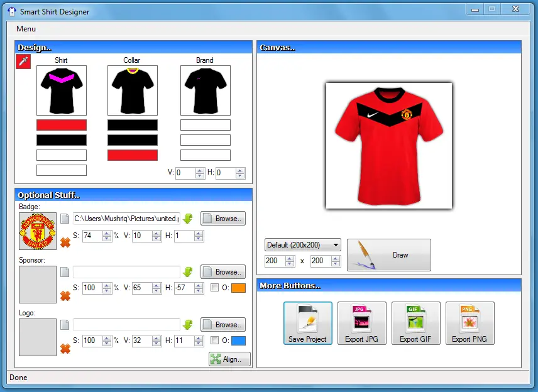Image resolution: width=538 pixels, height=392 pixels.
Task: Click the empty Sponsor preview box
Action: [38, 285]
